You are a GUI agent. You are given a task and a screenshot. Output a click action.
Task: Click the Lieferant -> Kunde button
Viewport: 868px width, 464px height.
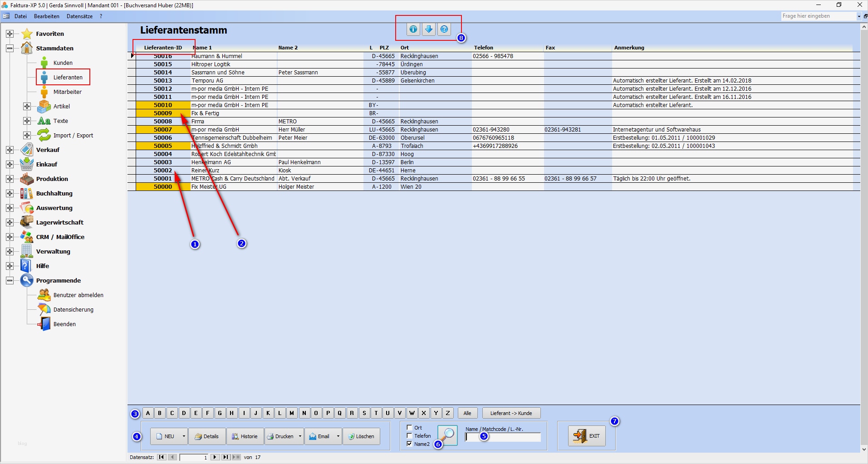point(511,413)
